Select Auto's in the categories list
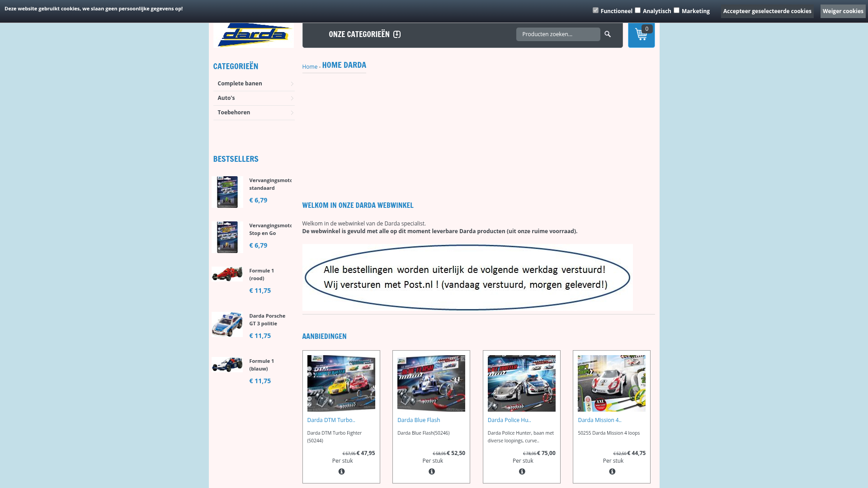The image size is (868, 488). click(x=226, y=98)
